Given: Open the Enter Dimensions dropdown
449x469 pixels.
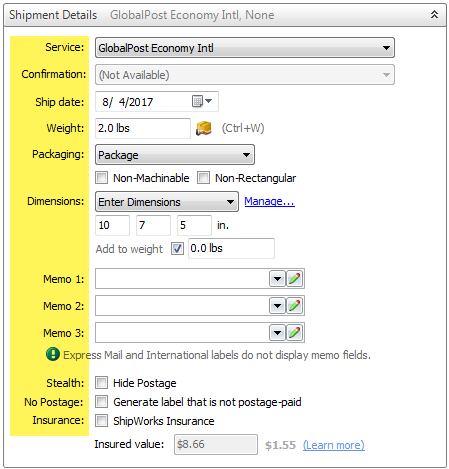Looking at the screenshot, I should [167, 202].
